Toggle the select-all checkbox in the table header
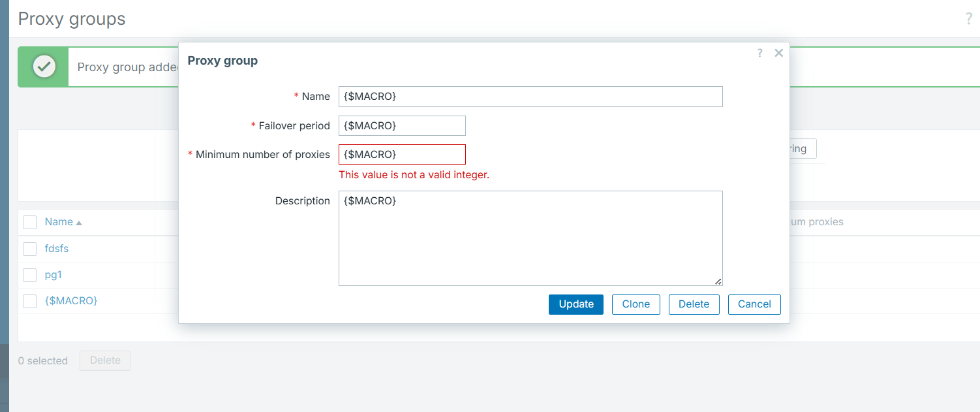 click(x=29, y=223)
